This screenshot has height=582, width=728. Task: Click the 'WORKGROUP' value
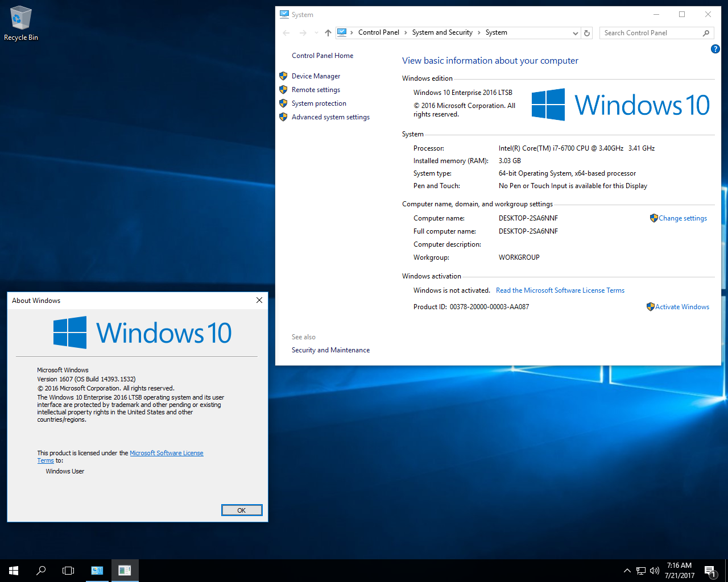(519, 257)
